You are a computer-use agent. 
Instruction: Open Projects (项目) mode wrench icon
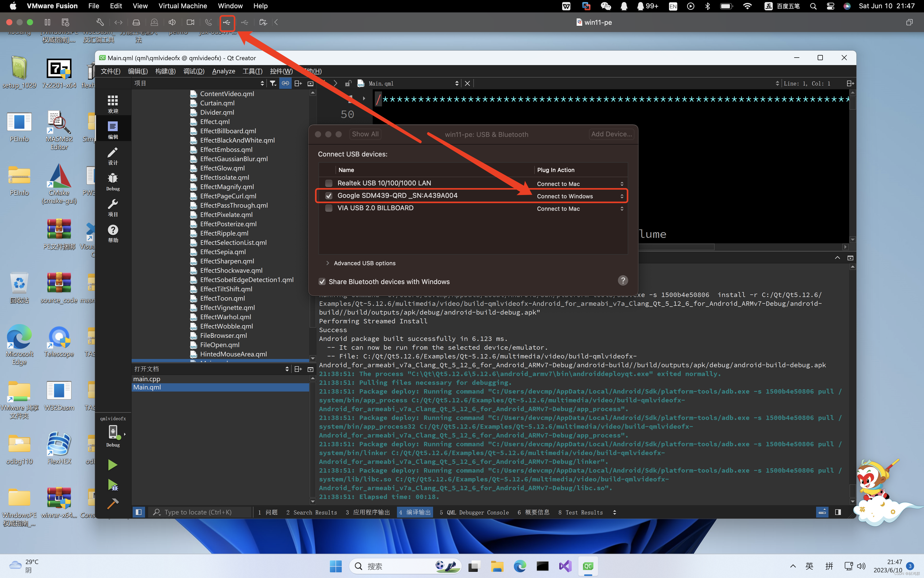(113, 208)
